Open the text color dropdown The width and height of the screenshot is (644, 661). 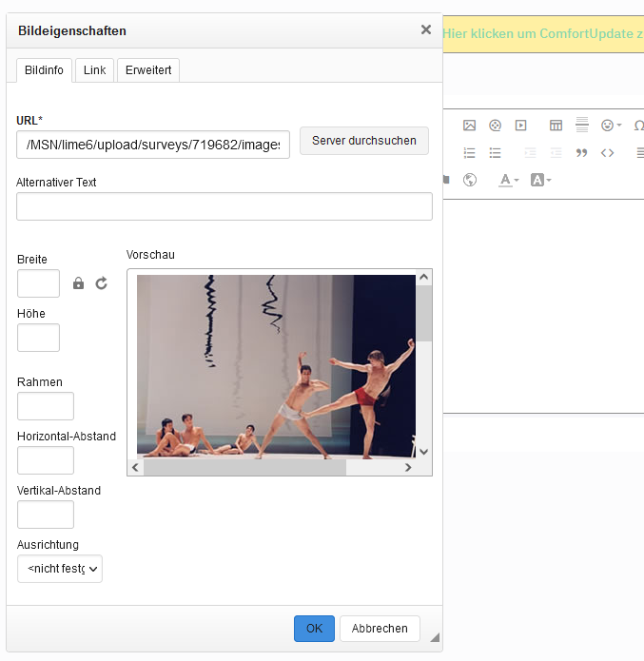point(509,180)
